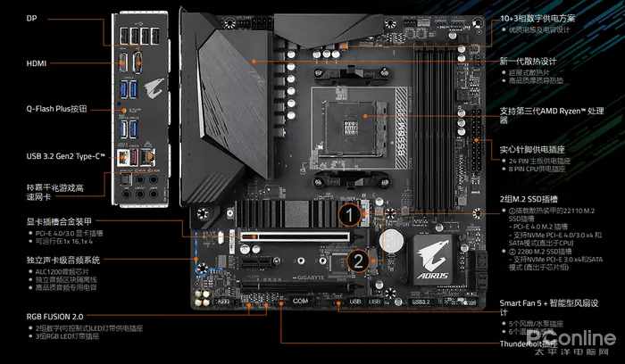Click the HDMI label
This screenshot has width=625, height=364.
37,63
